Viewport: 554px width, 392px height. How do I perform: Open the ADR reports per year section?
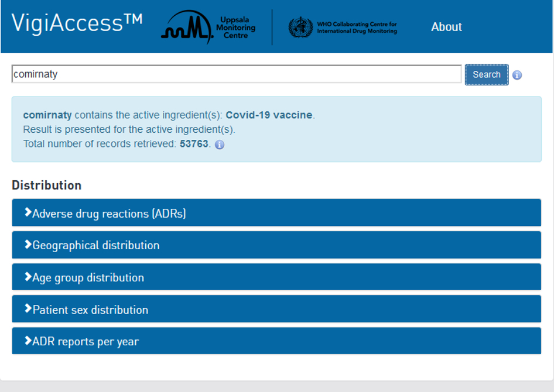pyautogui.click(x=86, y=342)
